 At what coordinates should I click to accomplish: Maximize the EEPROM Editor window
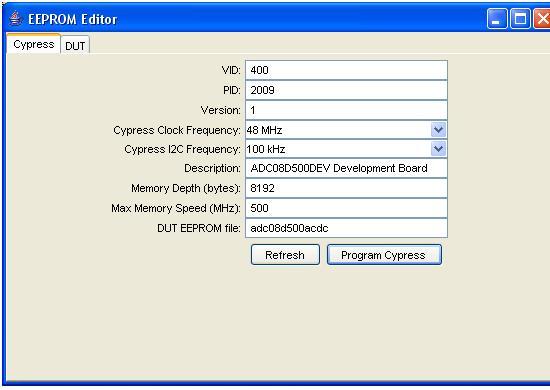[x=520, y=19]
